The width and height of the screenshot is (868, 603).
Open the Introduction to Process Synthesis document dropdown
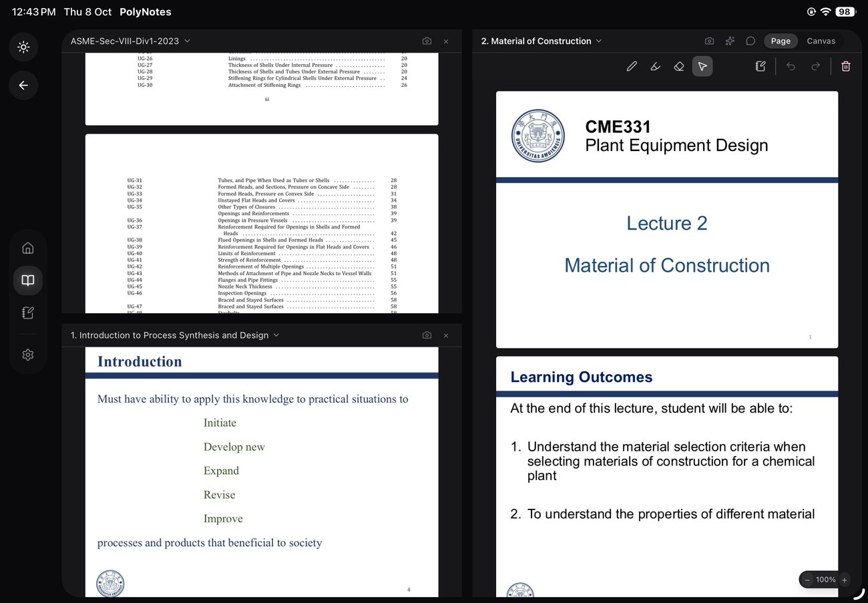[175, 335]
